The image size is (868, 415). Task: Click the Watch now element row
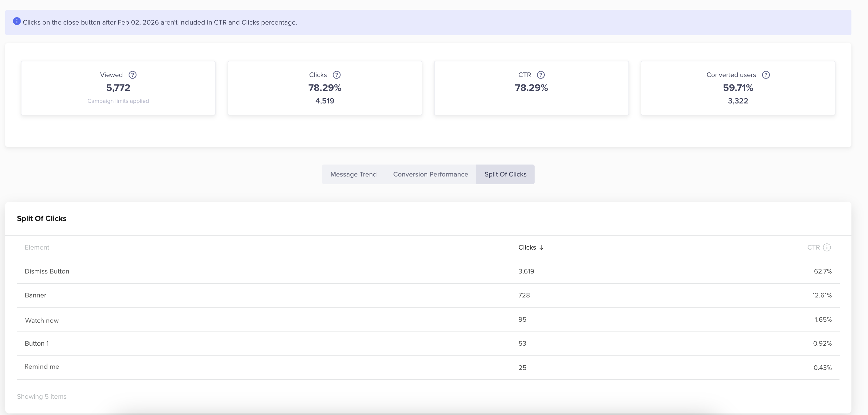pos(42,320)
